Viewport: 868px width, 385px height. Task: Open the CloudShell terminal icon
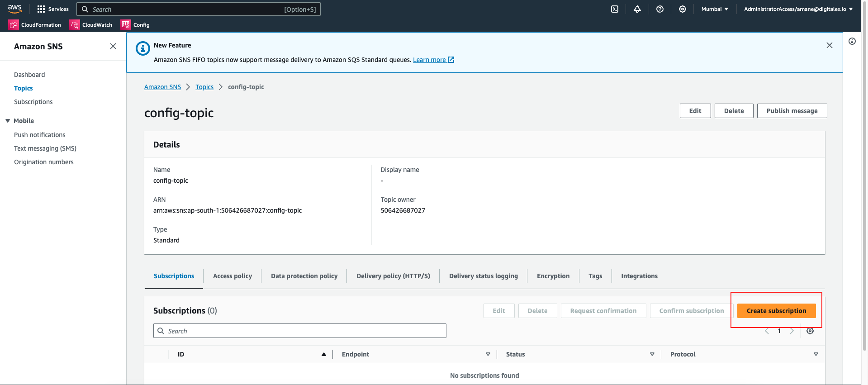pos(615,9)
